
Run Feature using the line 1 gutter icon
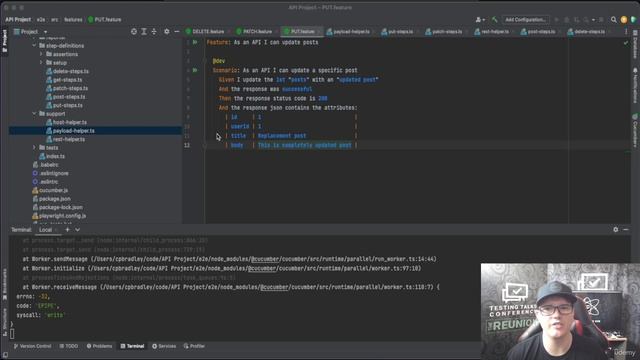195,42
